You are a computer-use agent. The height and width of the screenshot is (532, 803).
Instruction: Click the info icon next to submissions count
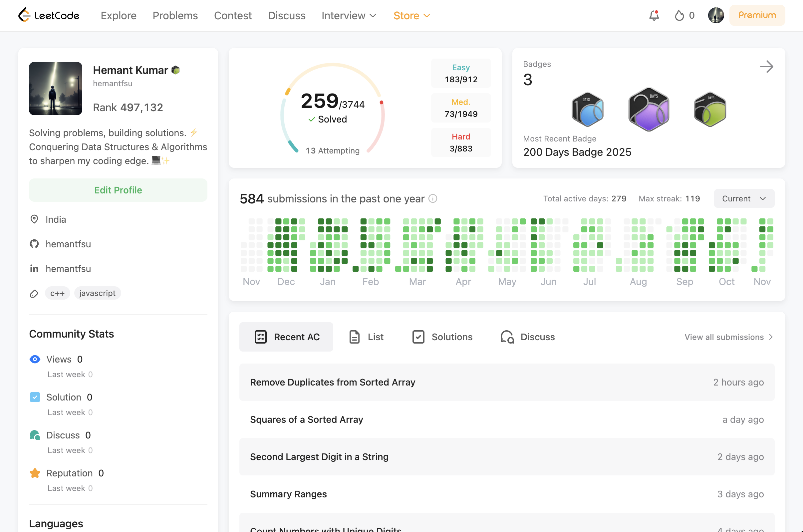click(433, 199)
